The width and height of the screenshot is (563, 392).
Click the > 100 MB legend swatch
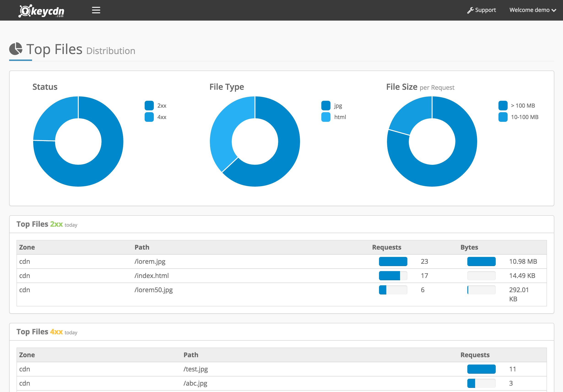(x=503, y=106)
